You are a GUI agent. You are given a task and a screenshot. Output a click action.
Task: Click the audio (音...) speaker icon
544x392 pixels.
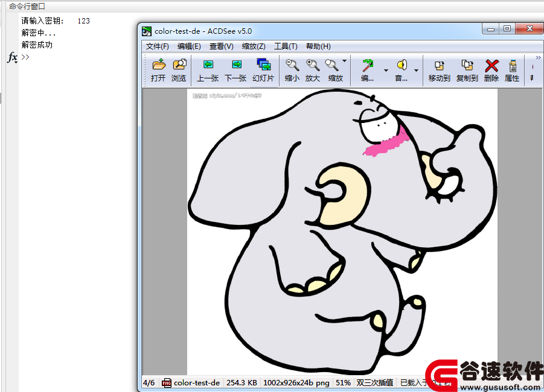(402, 65)
